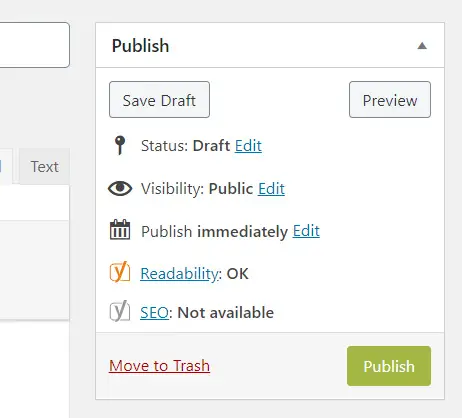Switch to the Text editor tab
This screenshot has width=462, height=418.
pyautogui.click(x=44, y=166)
